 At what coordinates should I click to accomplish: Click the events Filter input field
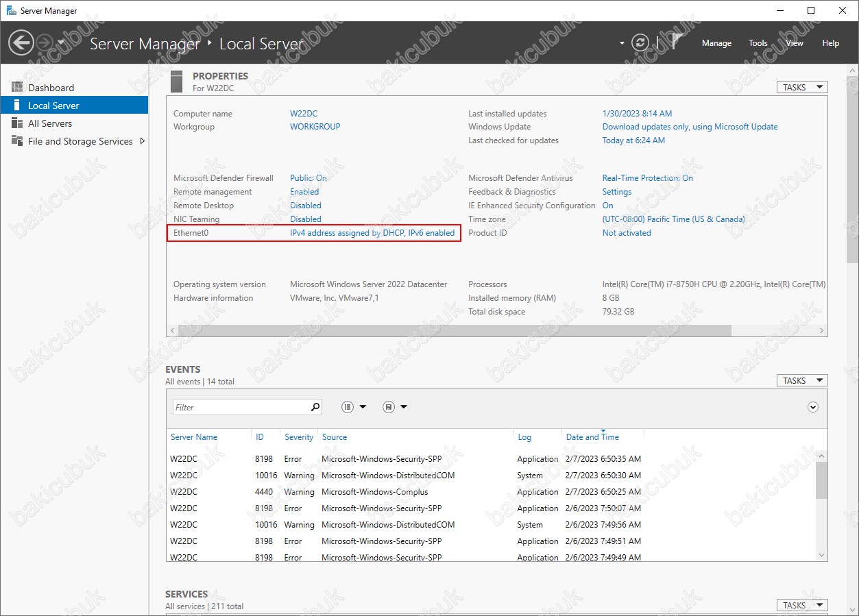240,407
